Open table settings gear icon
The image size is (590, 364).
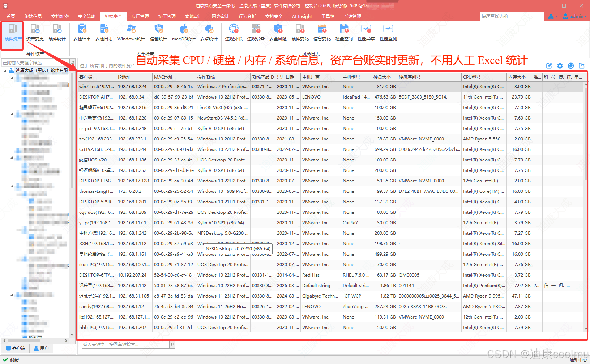click(x=560, y=66)
